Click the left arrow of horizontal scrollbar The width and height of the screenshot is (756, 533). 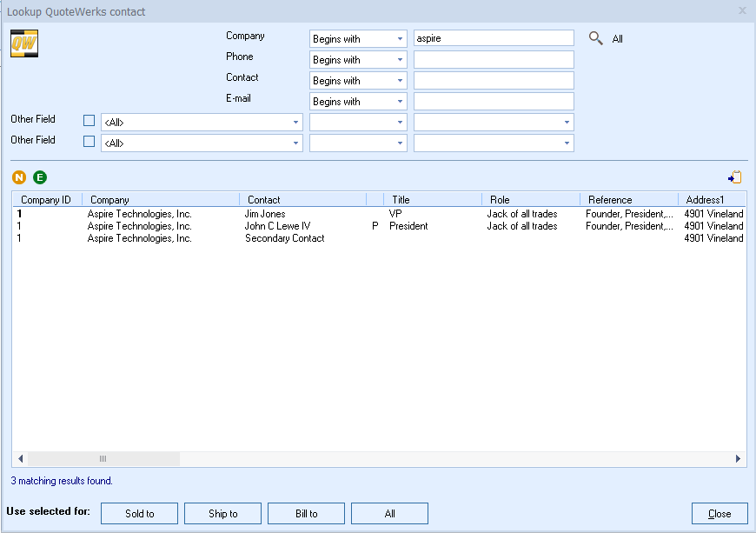19,458
